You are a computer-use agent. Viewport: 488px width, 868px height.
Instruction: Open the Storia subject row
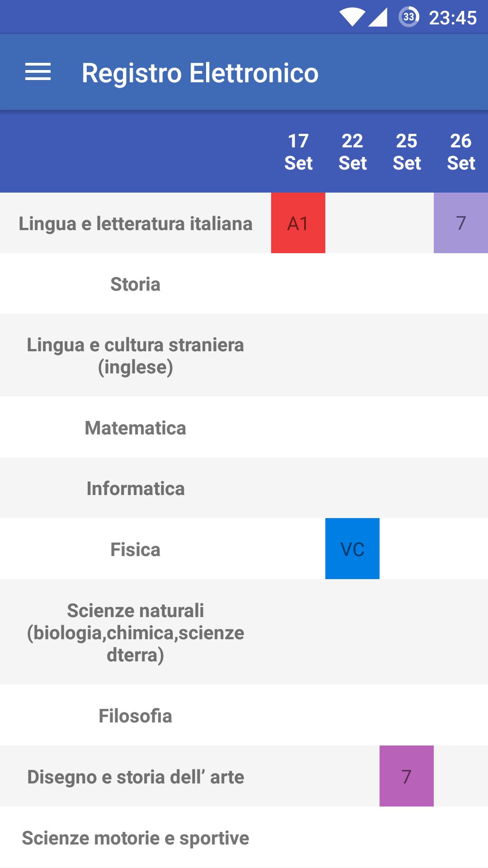244,283
